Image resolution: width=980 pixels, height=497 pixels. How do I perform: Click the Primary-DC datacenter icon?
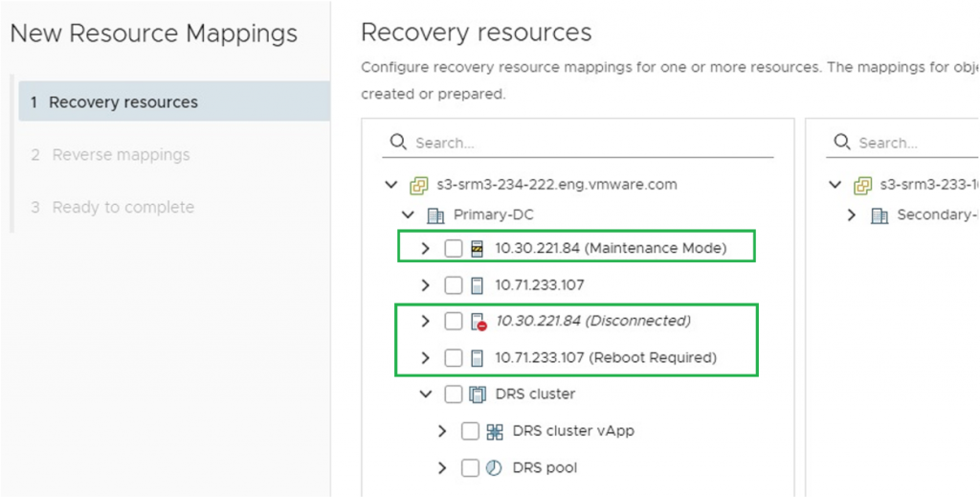[435, 215]
